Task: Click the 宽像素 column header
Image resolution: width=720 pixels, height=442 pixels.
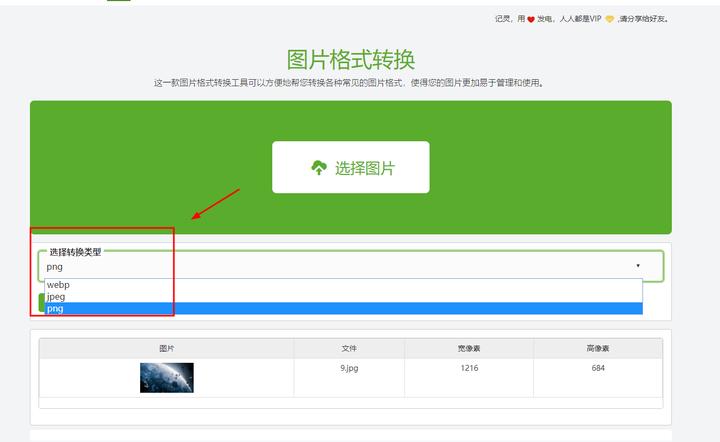Action: click(469, 348)
